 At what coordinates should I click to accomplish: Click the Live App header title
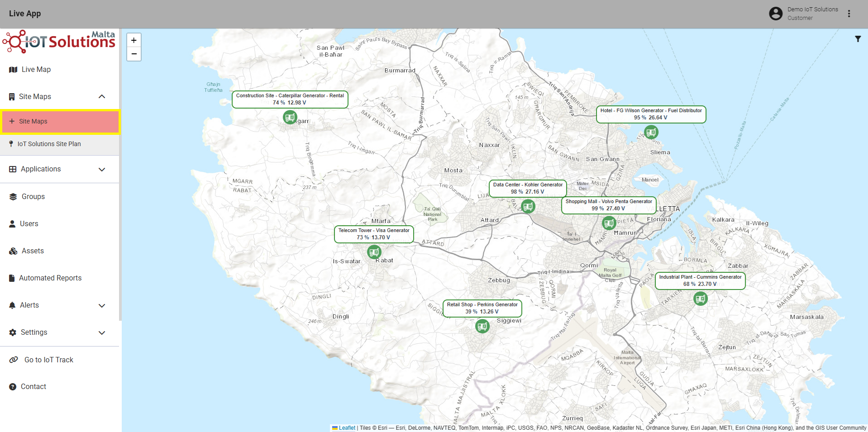click(x=25, y=14)
